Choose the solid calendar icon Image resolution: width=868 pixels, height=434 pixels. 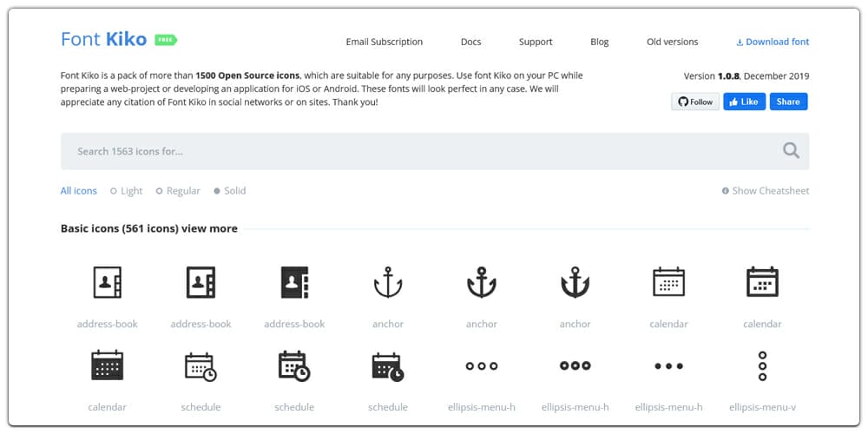(107, 365)
